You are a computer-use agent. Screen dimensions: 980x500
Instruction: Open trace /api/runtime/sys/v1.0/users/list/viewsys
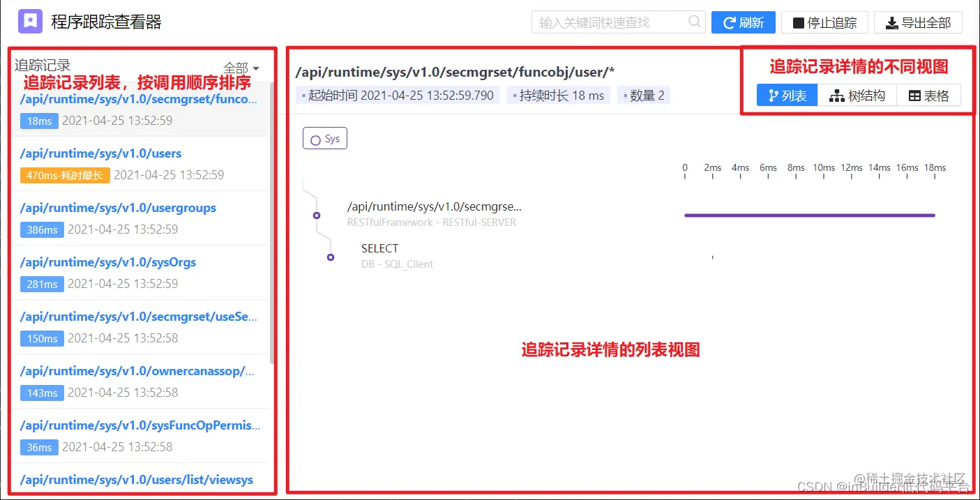(x=137, y=480)
